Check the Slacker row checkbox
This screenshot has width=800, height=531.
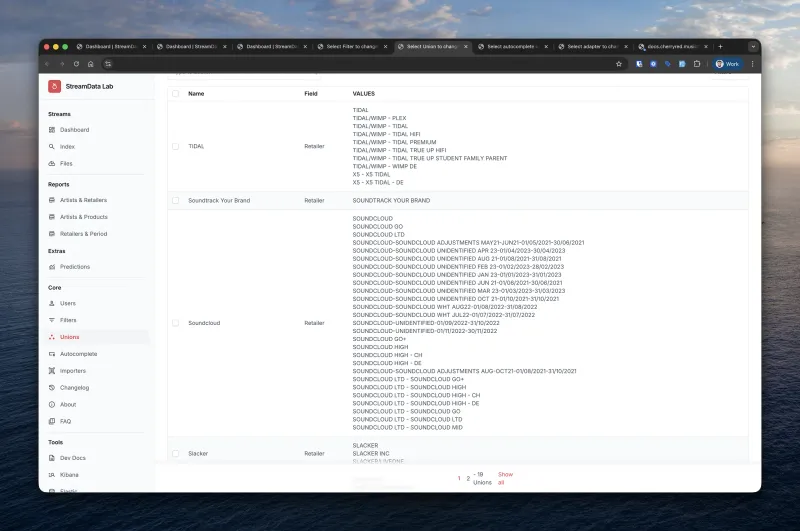[176, 453]
